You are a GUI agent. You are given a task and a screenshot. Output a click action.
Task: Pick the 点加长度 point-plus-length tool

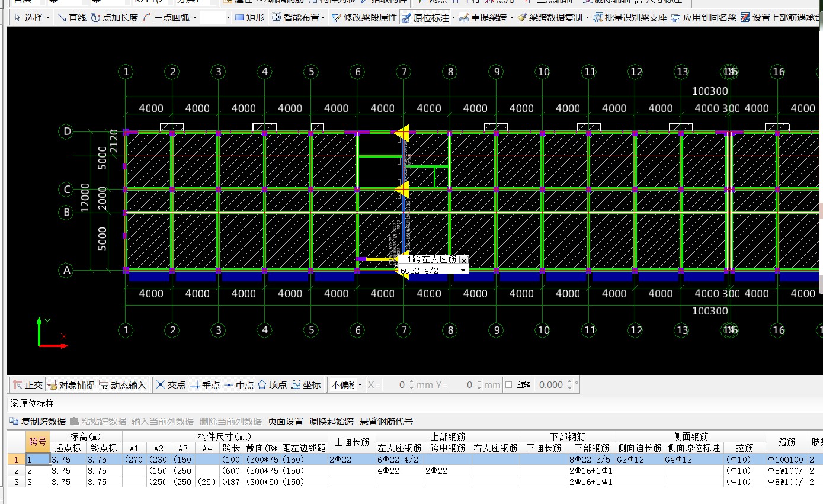coord(114,18)
